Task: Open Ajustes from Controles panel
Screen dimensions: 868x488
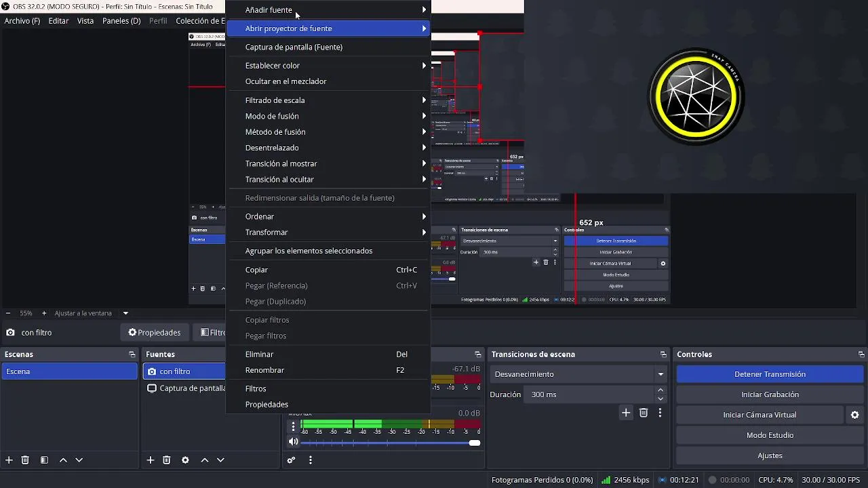Action: click(770, 455)
